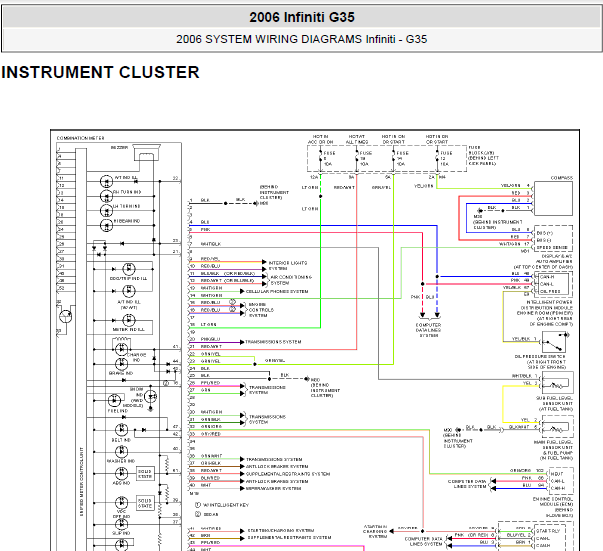Click the oil pressure switch symbol

click(554, 342)
